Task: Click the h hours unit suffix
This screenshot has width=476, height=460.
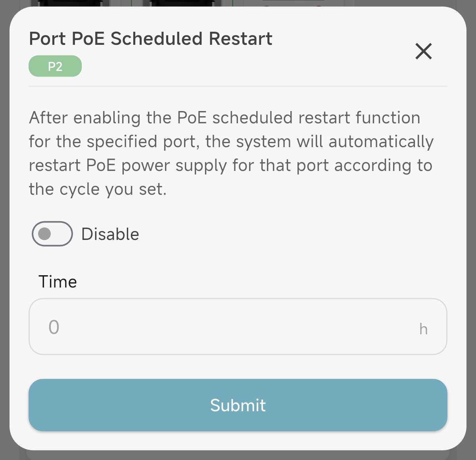Action: tap(423, 329)
